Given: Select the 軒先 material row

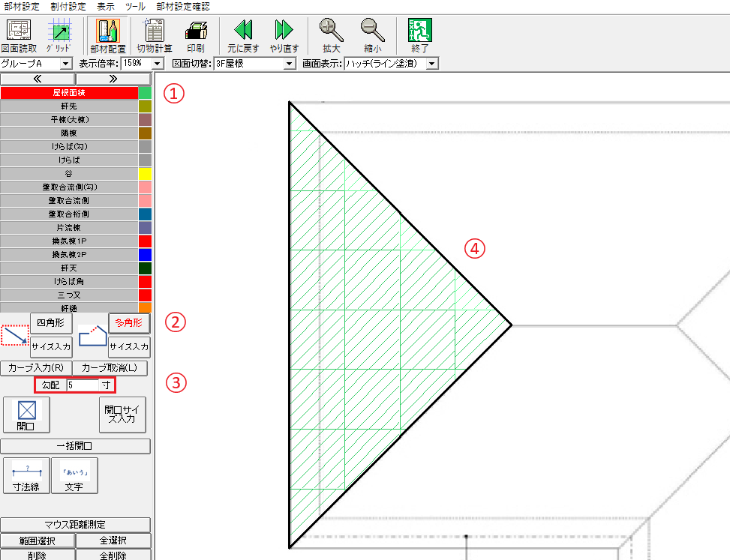Looking at the screenshot, I should click(x=69, y=107).
